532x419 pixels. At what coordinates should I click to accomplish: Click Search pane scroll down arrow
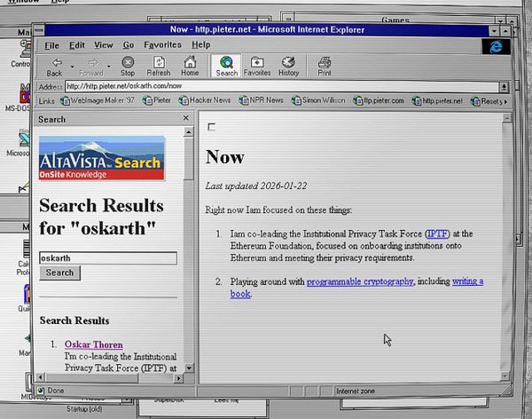tap(189, 368)
